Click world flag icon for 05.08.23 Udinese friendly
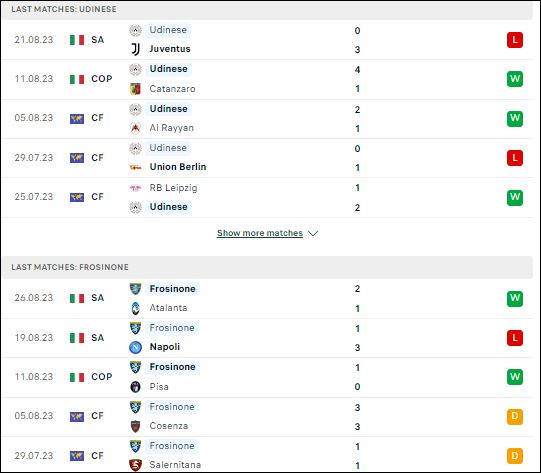 point(77,119)
